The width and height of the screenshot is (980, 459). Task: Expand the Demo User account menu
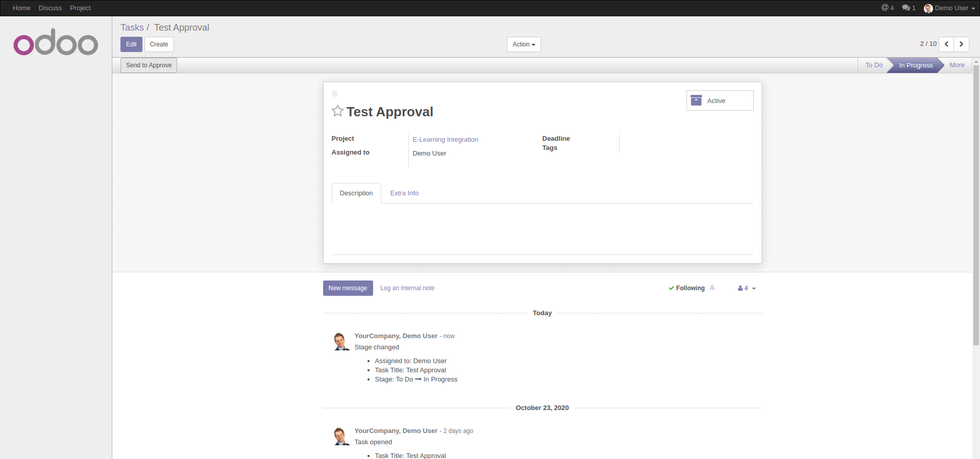click(x=949, y=8)
